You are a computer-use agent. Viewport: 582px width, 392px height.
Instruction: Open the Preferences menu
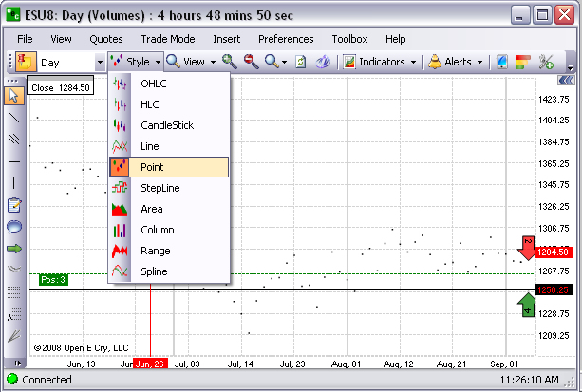point(286,39)
